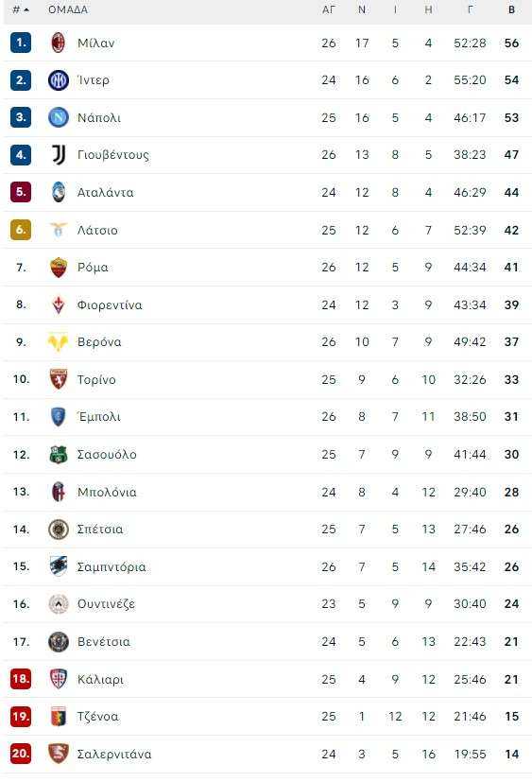
Task: Sort by the ΑΓ matches column header
Action: pyautogui.click(x=329, y=9)
